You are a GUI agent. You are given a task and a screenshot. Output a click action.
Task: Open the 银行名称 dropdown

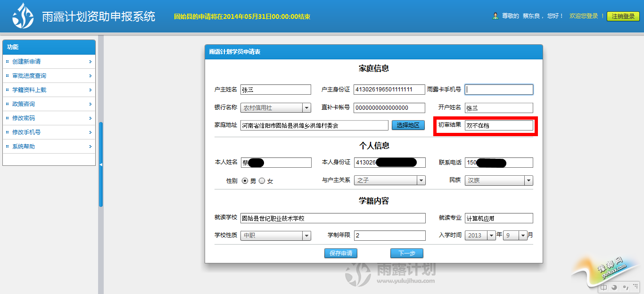click(306, 108)
